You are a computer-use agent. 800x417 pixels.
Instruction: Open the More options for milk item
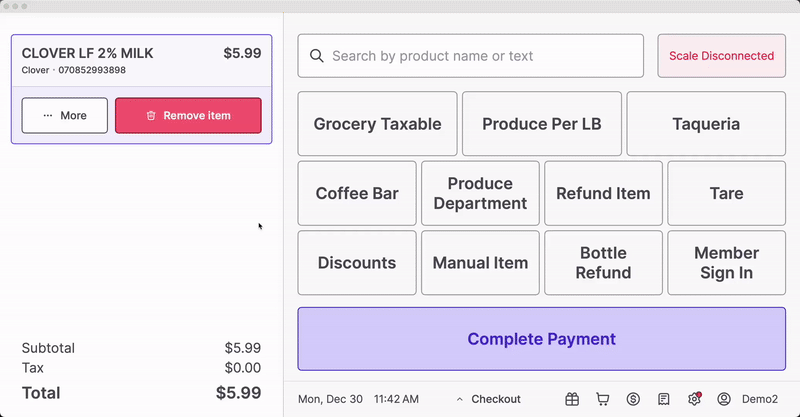coord(65,115)
